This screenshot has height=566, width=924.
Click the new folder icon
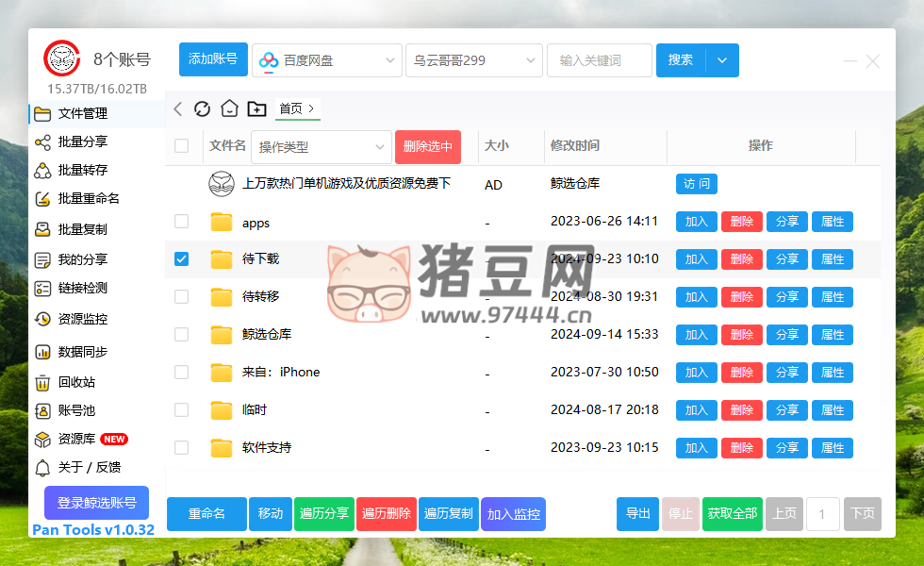tap(256, 108)
